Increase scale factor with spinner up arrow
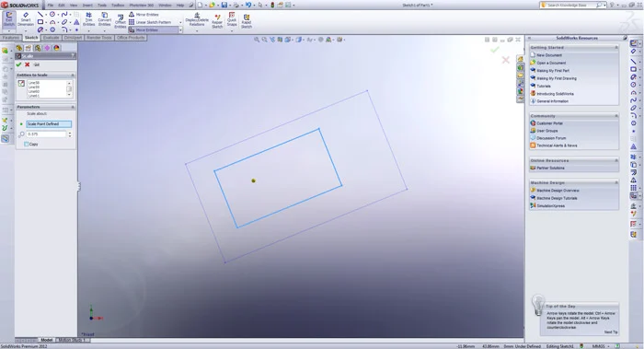The width and height of the screenshot is (644, 349). [70, 133]
